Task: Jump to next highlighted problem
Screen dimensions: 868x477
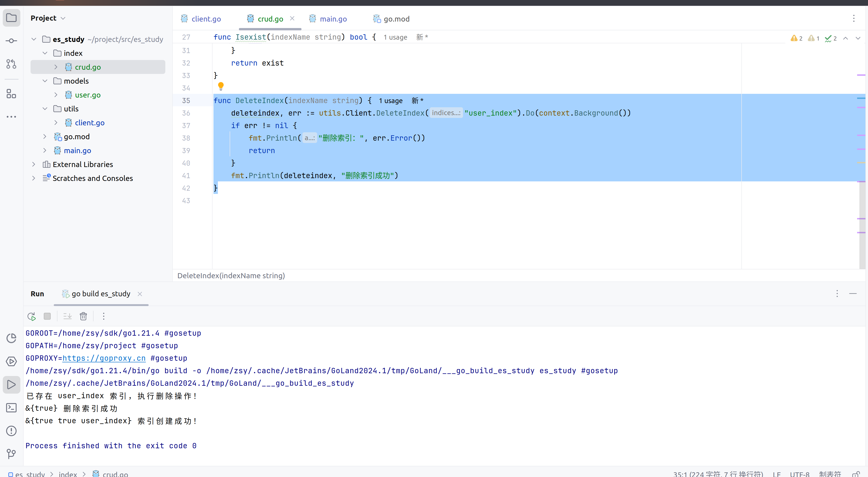Action: 858,38
